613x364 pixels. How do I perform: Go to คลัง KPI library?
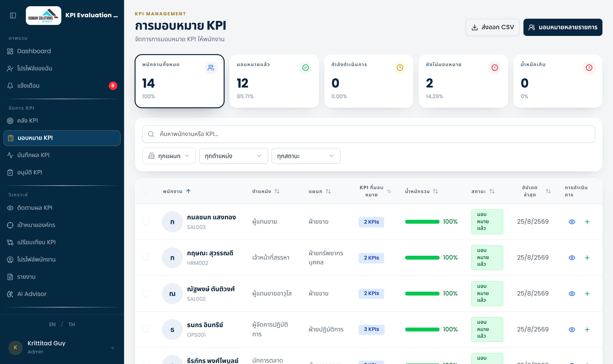pos(62,120)
